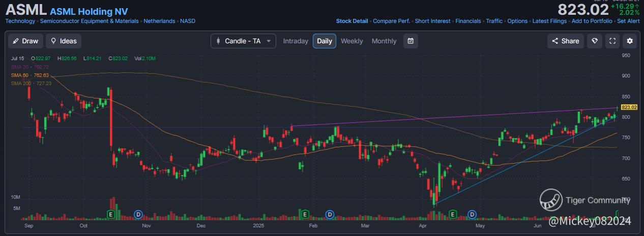The image size is (644, 236).
Task: Open chart settings gear icon
Action: click(x=630, y=41)
